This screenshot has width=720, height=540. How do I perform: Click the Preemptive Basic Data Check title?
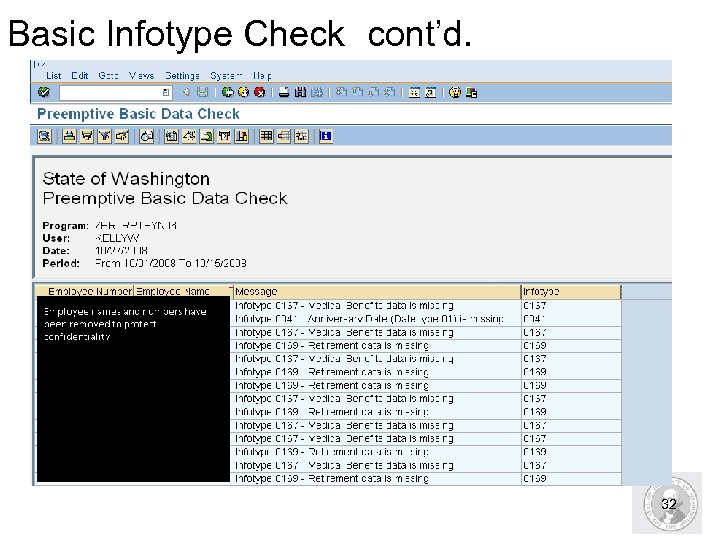[138, 114]
